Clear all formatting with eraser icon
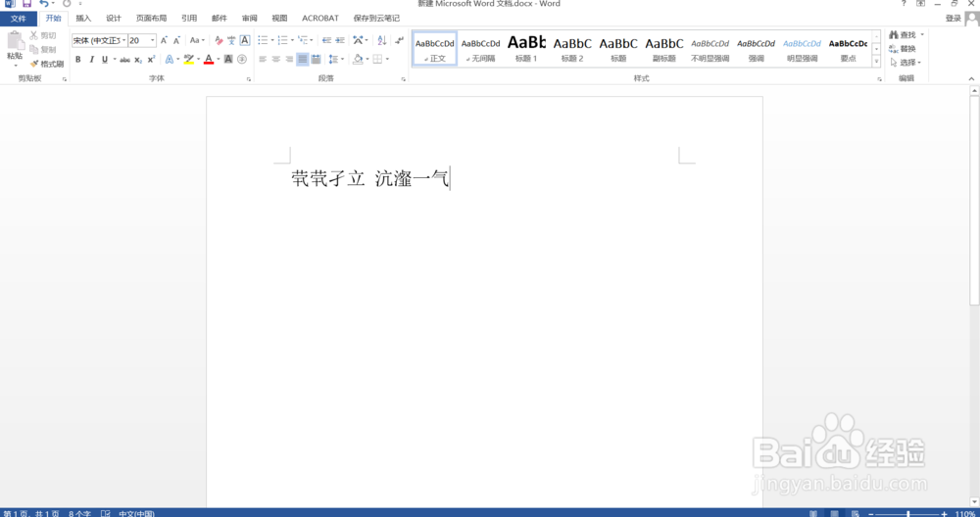This screenshot has width=980, height=517. (x=219, y=40)
